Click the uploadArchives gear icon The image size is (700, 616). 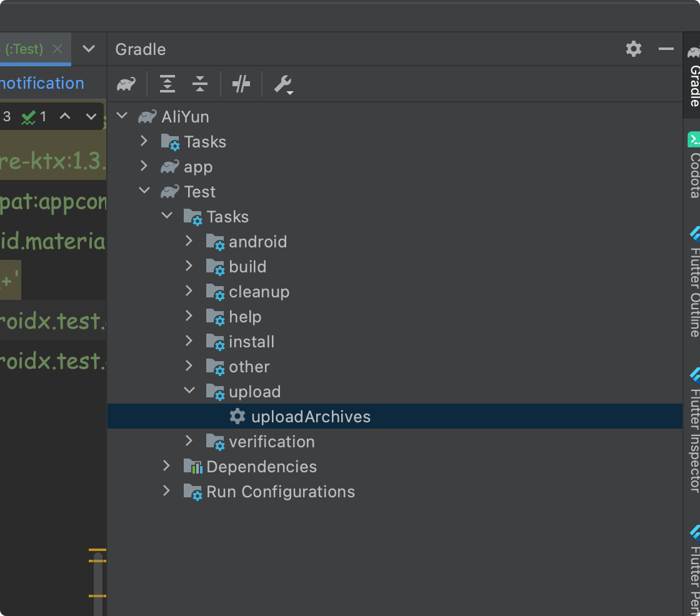point(237,416)
